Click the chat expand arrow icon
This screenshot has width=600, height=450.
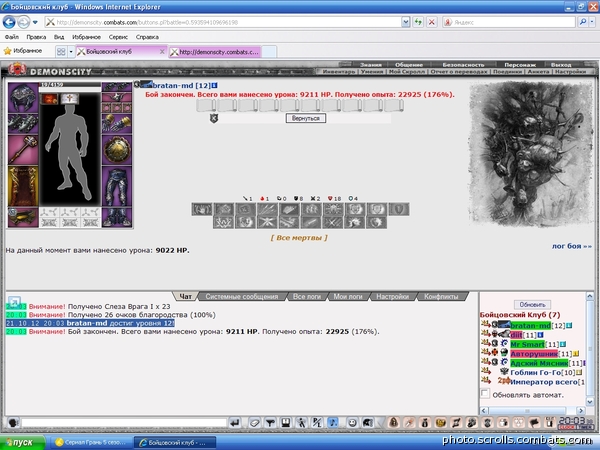pyautogui.click(x=14, y=302)
